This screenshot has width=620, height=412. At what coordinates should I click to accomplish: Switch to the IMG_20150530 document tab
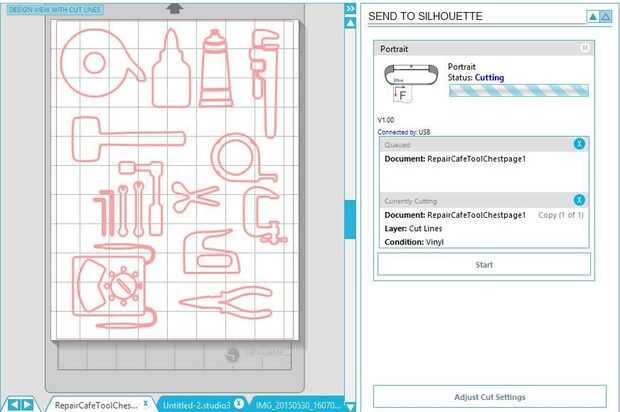[x=298, y=405]
